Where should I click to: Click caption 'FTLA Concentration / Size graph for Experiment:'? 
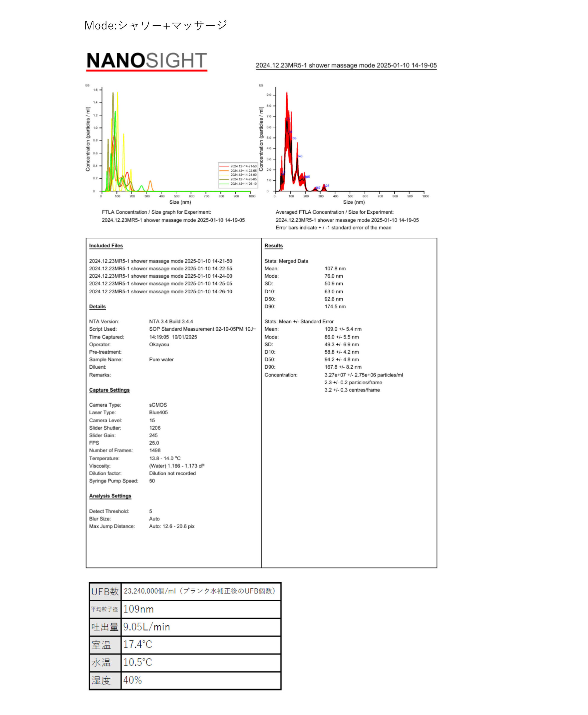[x=157, y=212]
